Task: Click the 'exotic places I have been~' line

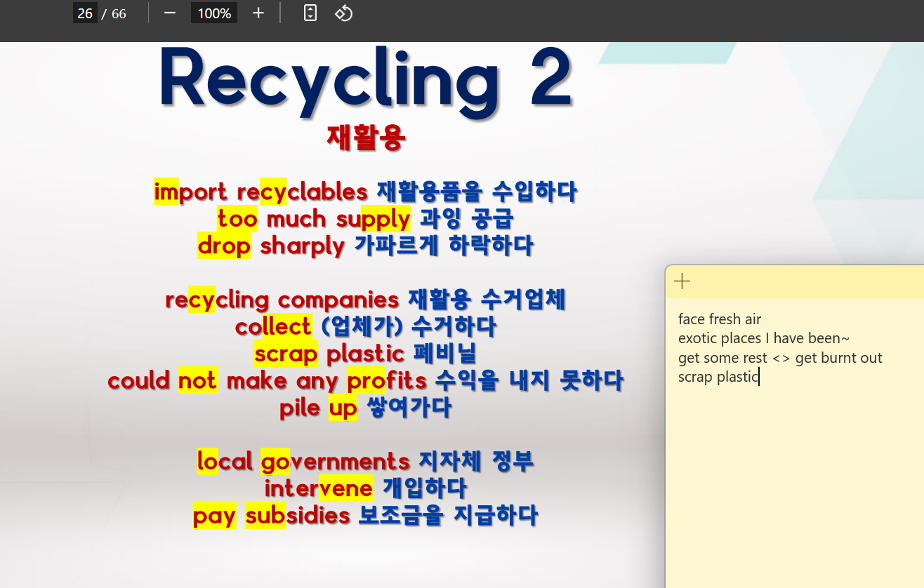Action: (x=764, y=338)
